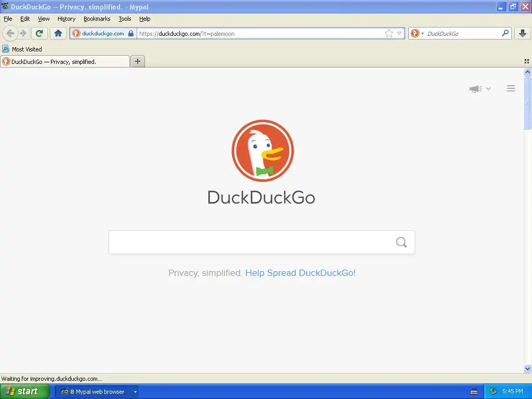Bookmark this page with the star icon

click(389, 33)
